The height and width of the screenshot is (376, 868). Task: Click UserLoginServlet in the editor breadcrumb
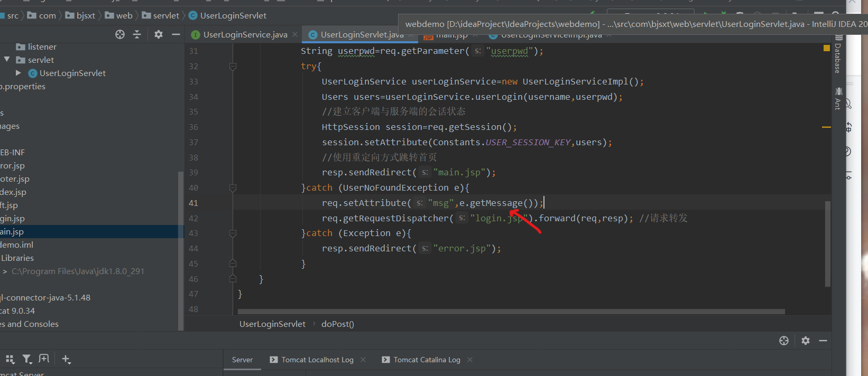point(272,324)
